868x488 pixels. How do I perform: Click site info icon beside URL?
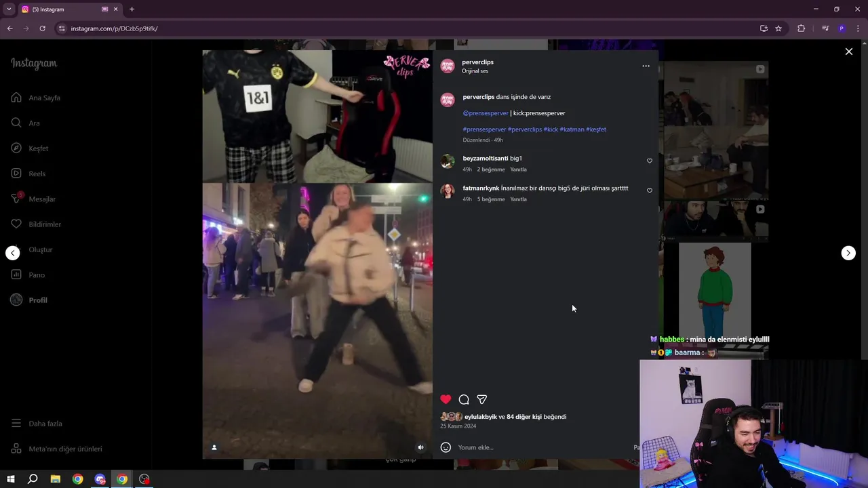pyautogui.click(x=62, y=28)
